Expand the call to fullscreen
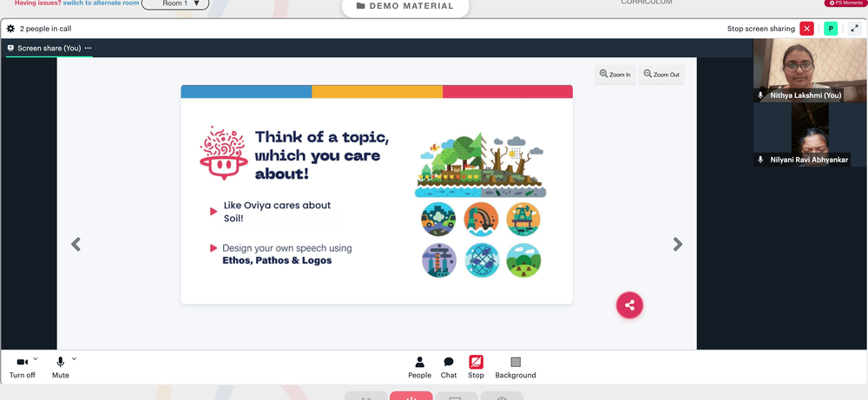 coord(855,29)
